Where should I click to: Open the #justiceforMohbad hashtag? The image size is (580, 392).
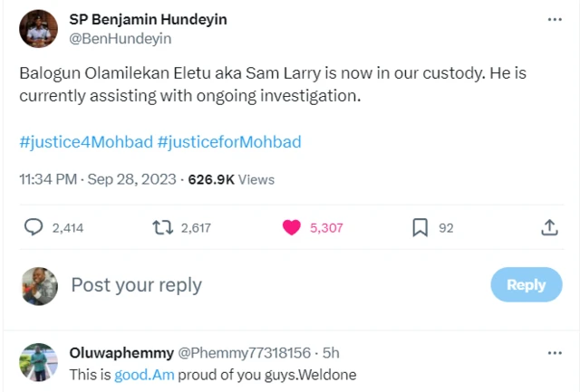(228, 142)
